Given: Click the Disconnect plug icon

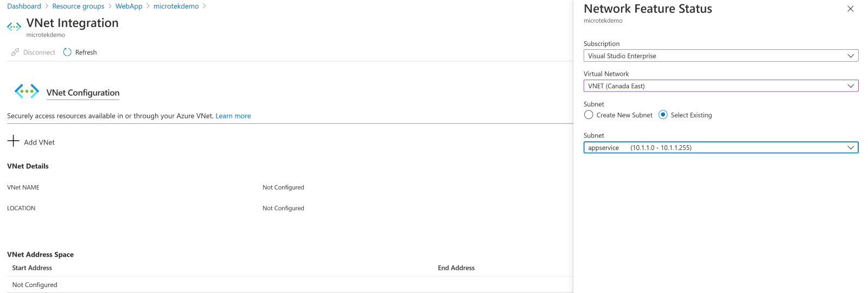Looking at the screenshot, I should click(15, 53).
